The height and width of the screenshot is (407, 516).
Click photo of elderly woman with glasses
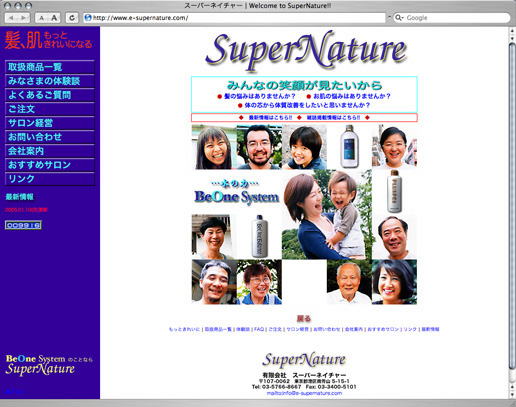coord(259,282)
